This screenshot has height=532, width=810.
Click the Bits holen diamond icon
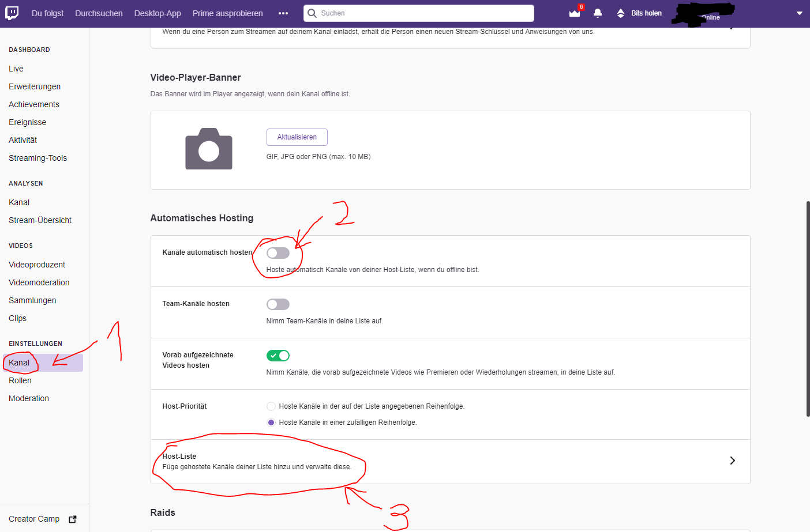coord(620,13)
